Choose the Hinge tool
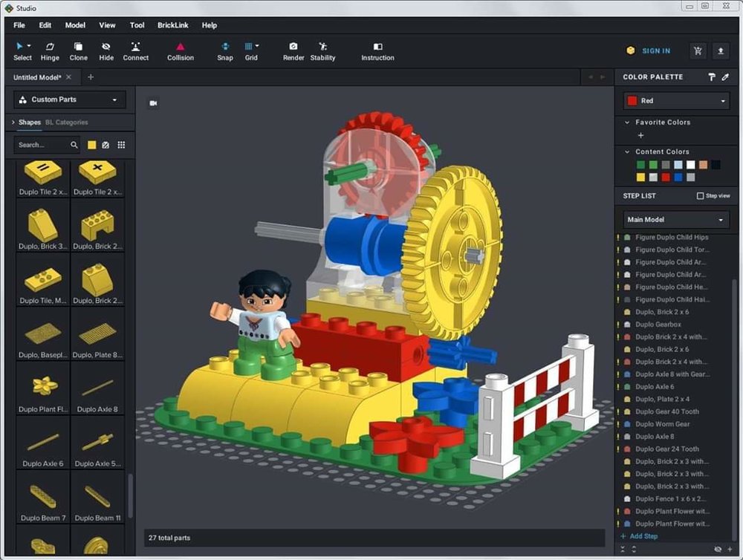Screen dimensions: 743x560 pos(50,52)
